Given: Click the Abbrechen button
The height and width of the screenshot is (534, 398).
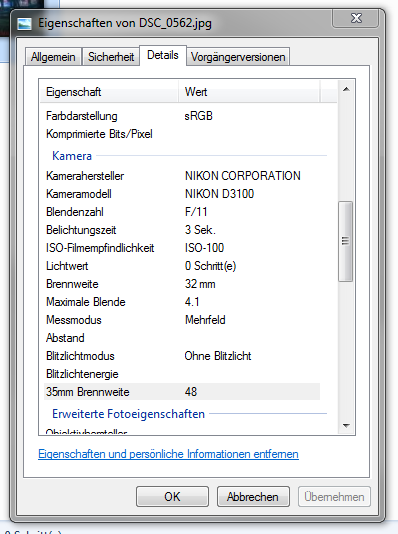Looking at the screenshot, I should (253, 497).
